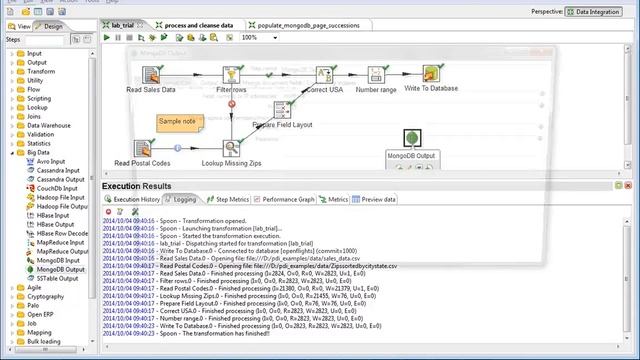Expand the Input steps folder
Screen dimensions: 640x360
[12, 53]
